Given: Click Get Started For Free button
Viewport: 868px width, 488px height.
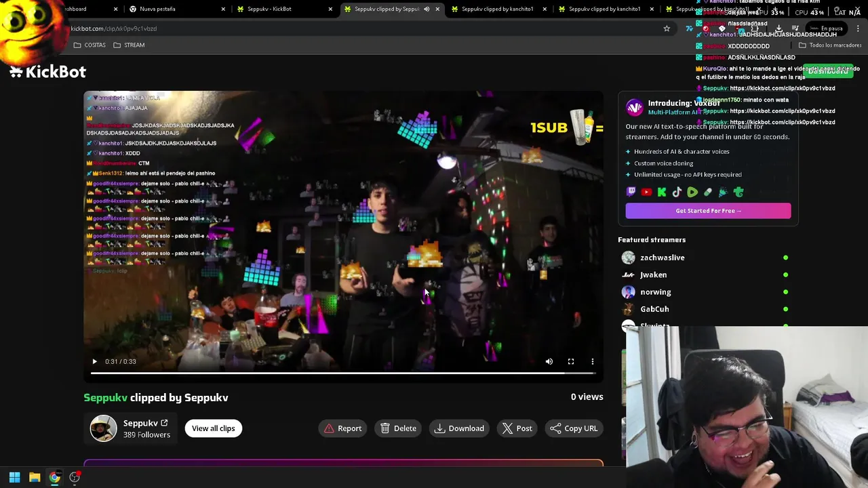Looking at the screenshot, I should [708, 211].
